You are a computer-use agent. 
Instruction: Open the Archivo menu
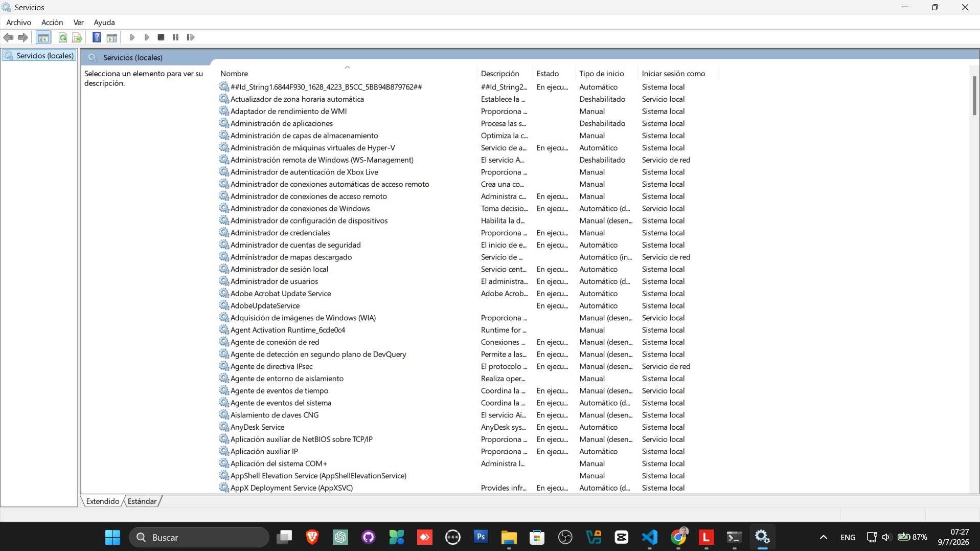point(18,23)
